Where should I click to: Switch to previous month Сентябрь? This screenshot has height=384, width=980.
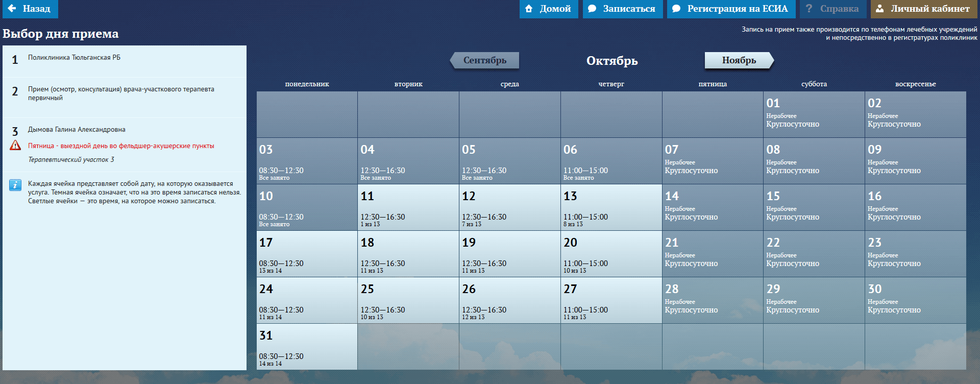click(485, 60)
